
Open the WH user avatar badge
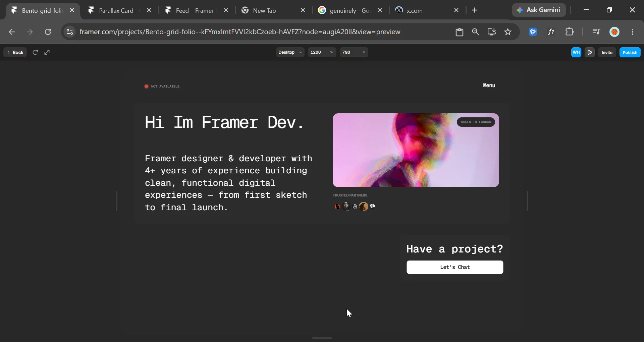coord(576,52)
